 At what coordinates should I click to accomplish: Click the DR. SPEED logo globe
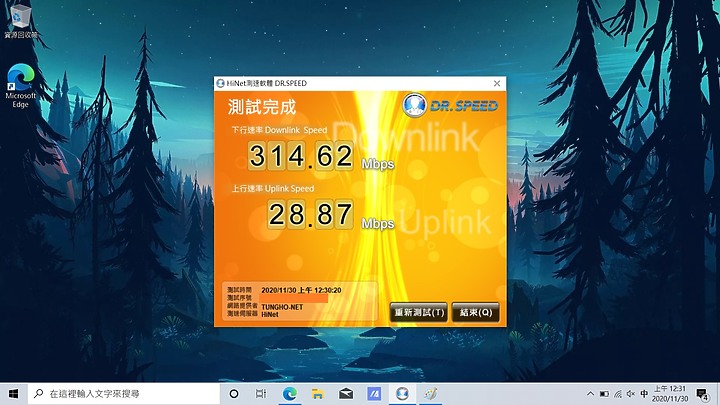[414, 105]
